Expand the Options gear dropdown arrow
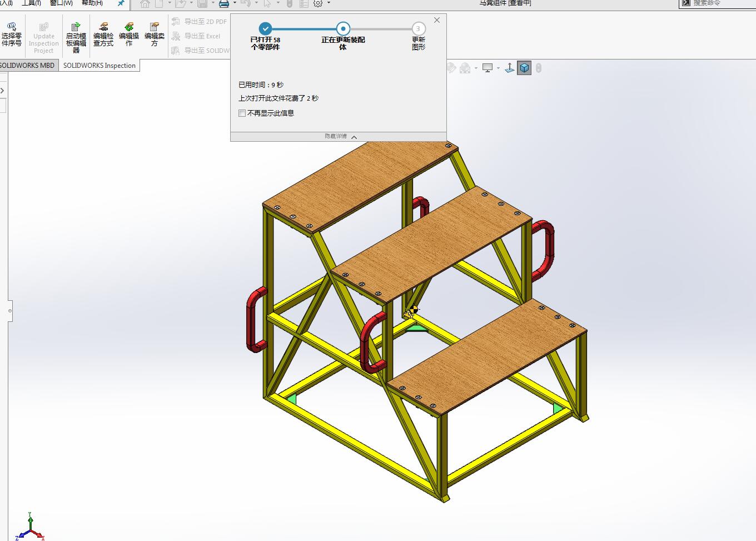756x541 pixels. click(329, 3)
